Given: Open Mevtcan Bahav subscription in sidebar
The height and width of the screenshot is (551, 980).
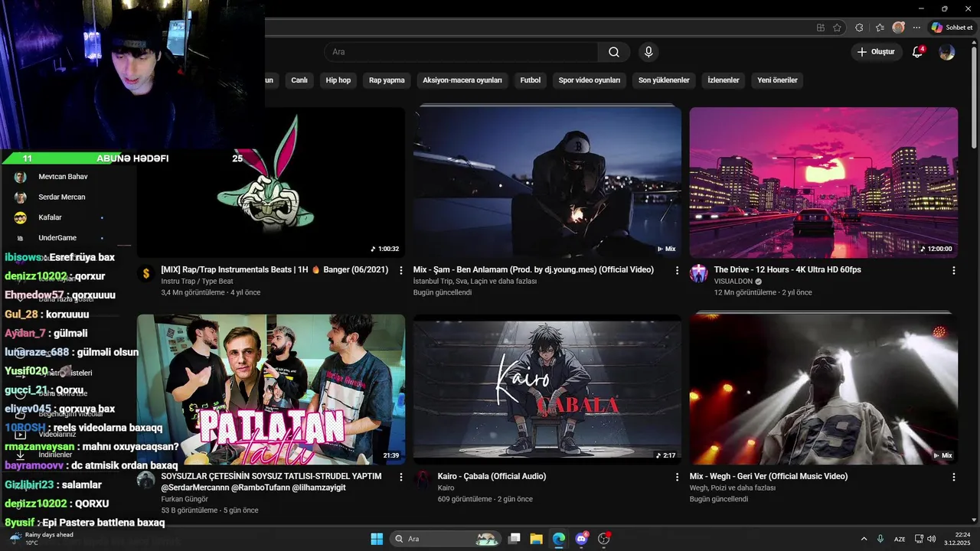Looking at the screenshot, I should 63,177.
